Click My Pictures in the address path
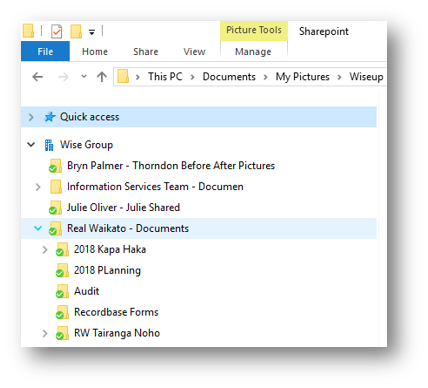Viewport: 428px width, 388px height. point(302,77)
